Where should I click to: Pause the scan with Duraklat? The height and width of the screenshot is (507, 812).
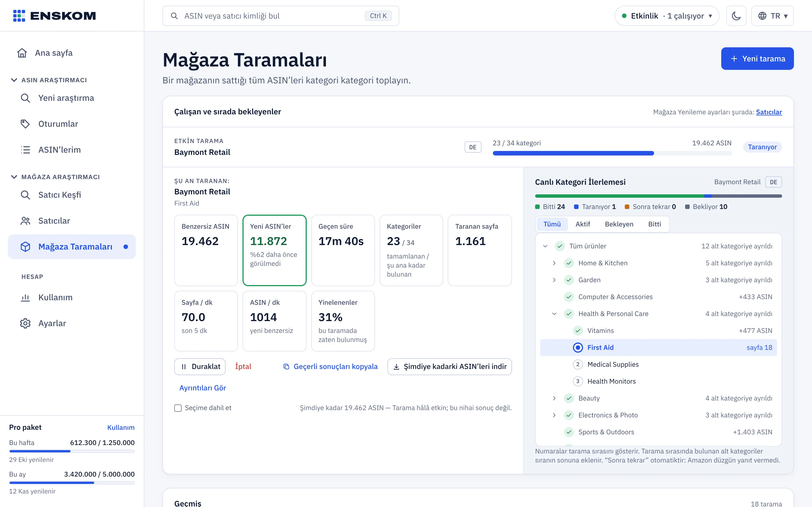coord(200,366)
